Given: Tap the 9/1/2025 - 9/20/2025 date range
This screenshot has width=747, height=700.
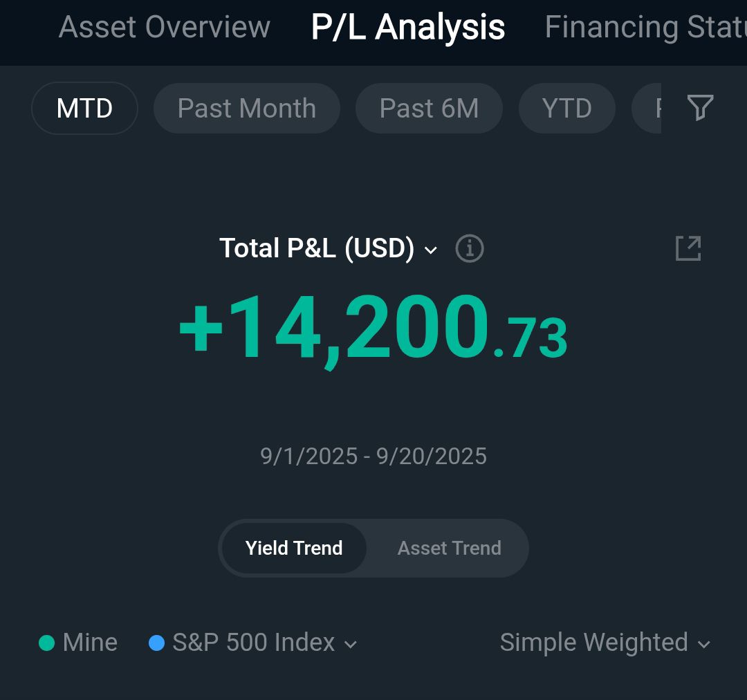Looking at the screenshot, I should click(373, 457).
